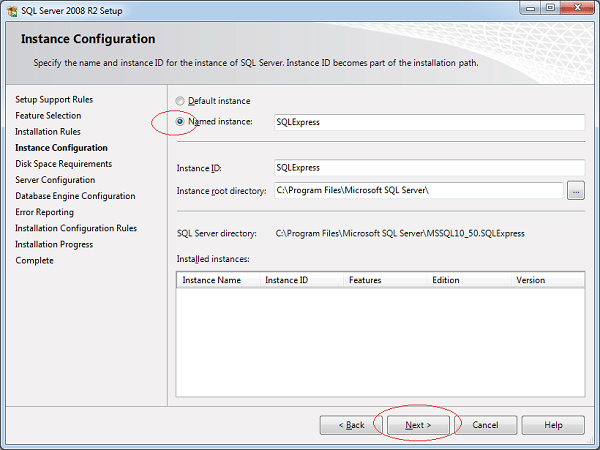Click Installation Progress step in sidebar

click(x=54, y=245)
